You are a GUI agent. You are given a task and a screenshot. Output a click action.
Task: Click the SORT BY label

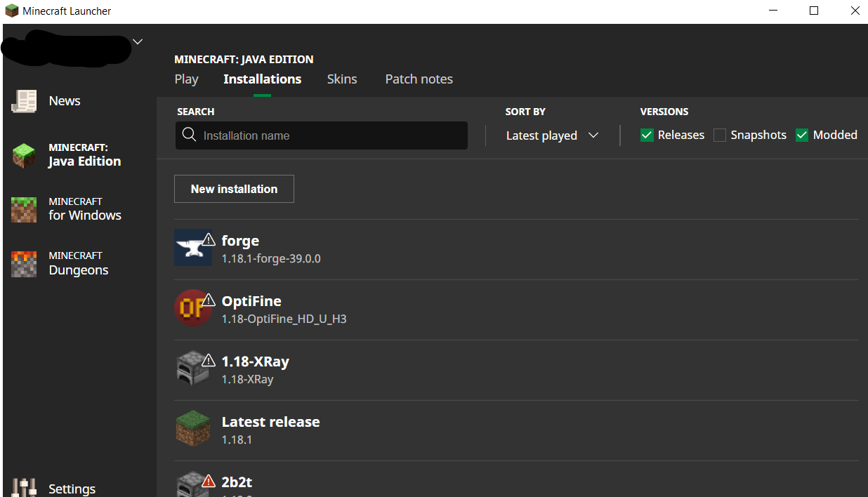click(x=525, y=112)
